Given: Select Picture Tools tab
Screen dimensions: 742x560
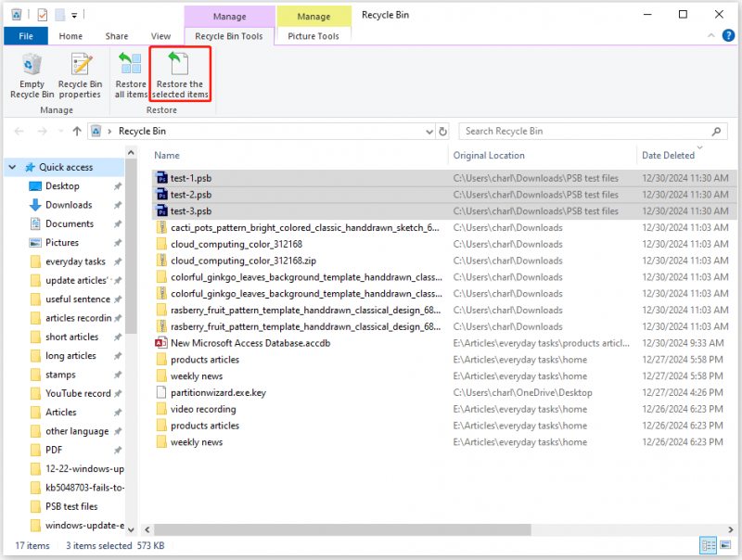Looking at the screenshot, I should [x=313, y=36].
